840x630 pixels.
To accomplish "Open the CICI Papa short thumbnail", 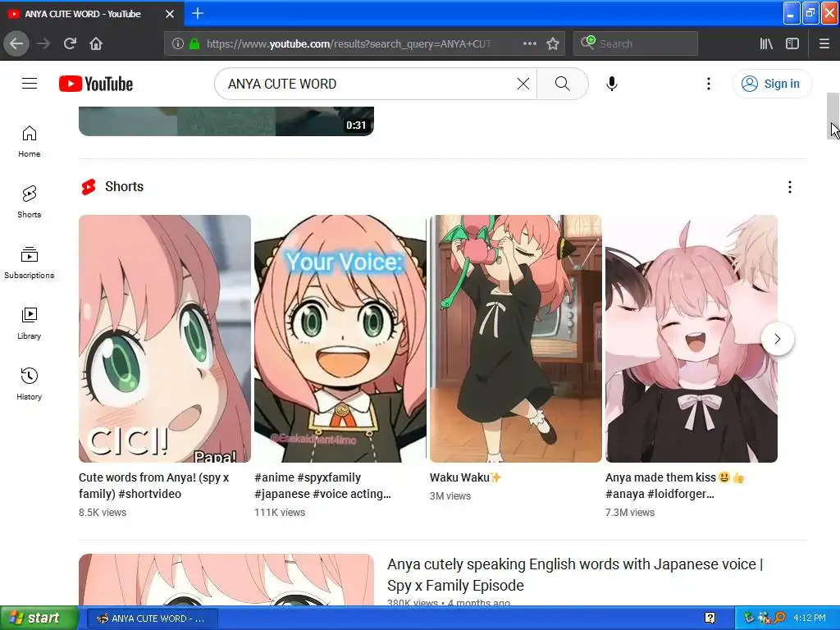I will click(x=164, y=339).
